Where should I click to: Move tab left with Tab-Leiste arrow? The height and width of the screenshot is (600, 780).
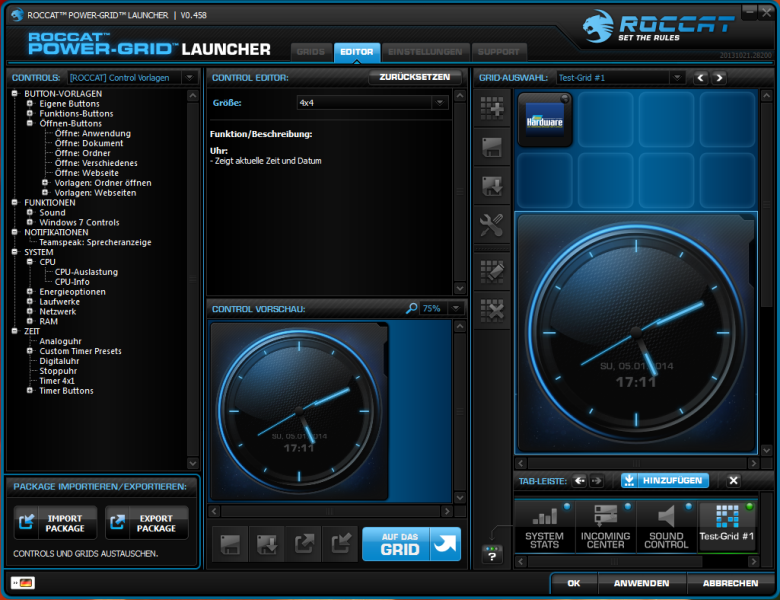(580, 481)
